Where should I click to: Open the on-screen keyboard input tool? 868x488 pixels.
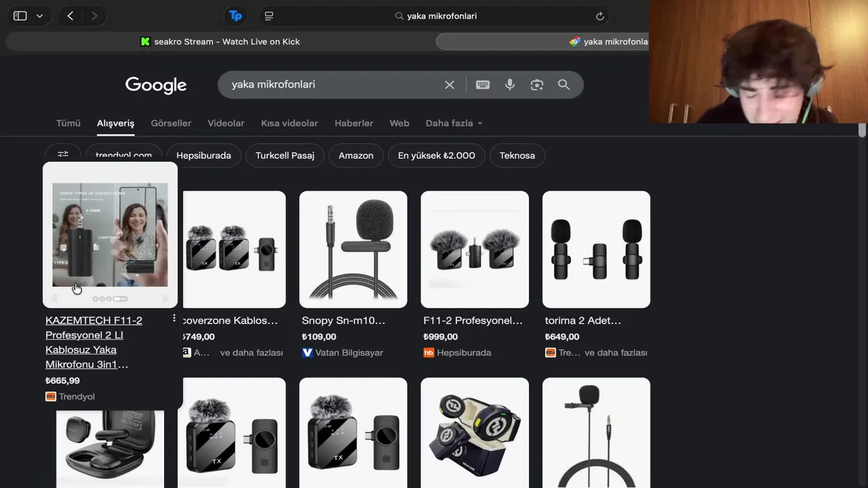(483, 85)
